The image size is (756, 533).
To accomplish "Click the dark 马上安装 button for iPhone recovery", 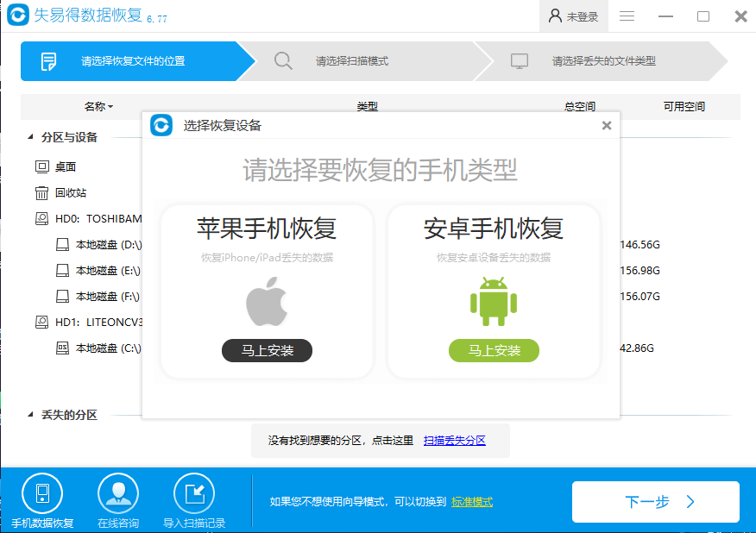I will (268, 350).
